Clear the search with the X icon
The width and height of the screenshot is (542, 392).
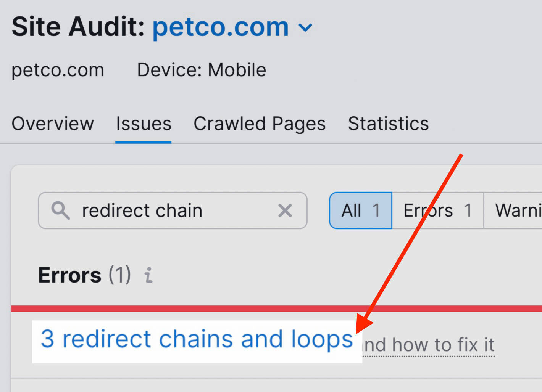285,210
